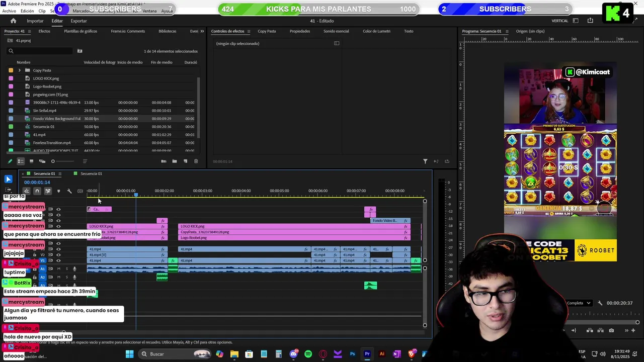
Task: Open the Secuencia 01 timeline panel menu
Action: coord(59,173)
